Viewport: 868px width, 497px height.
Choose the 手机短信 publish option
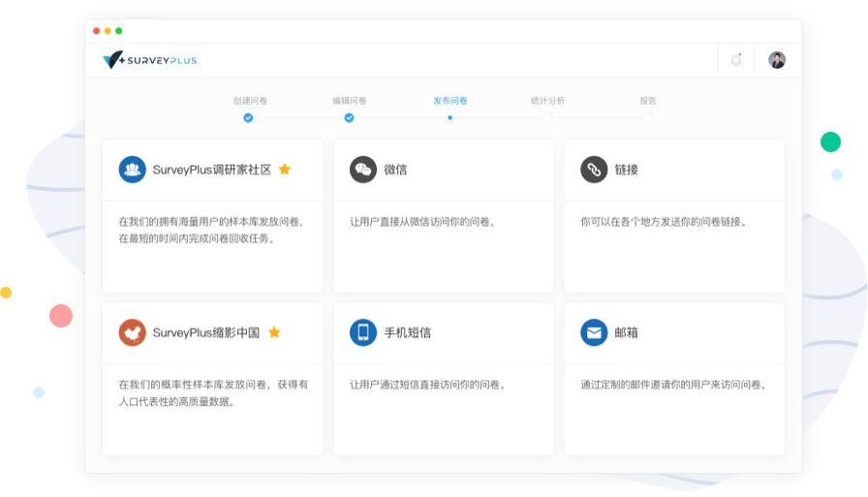coord(408,332)
